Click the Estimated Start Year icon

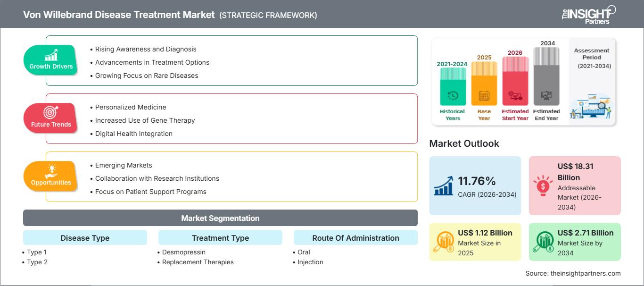click(x=515, y=96)
